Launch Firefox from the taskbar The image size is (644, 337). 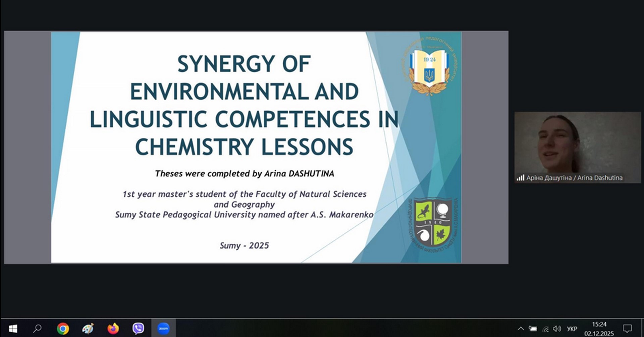(113, 328)
